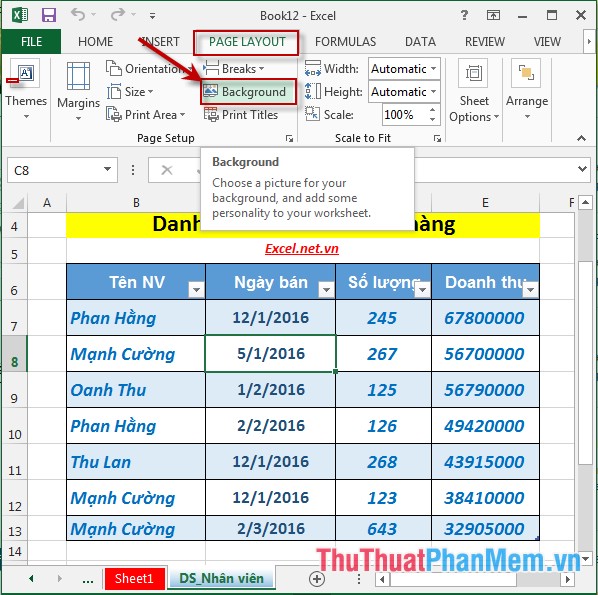Image resolution: width=598 pixels, height=595 pixels.
Task: Click the next sheet navigation arrow
Action: tap(59, 579)
